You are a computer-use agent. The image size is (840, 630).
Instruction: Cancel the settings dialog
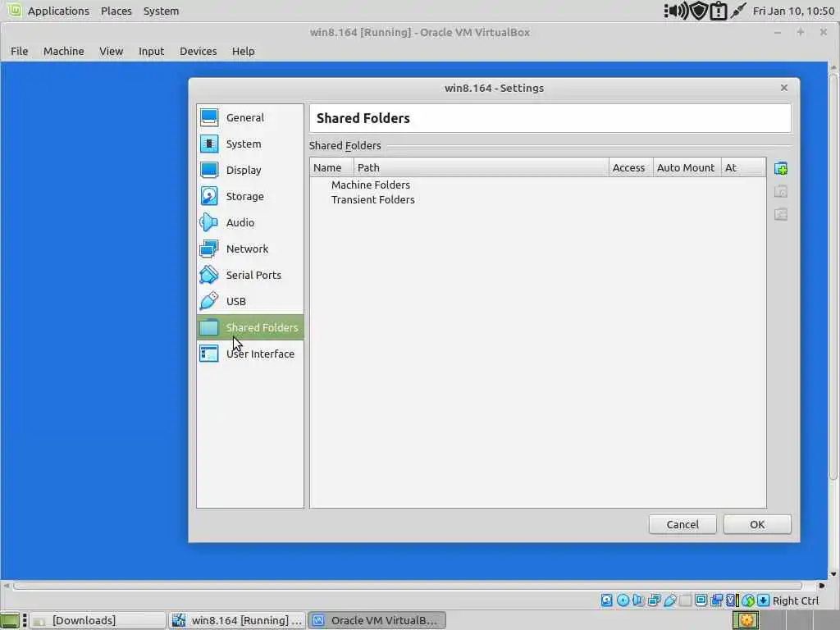[x=682, y=524]
